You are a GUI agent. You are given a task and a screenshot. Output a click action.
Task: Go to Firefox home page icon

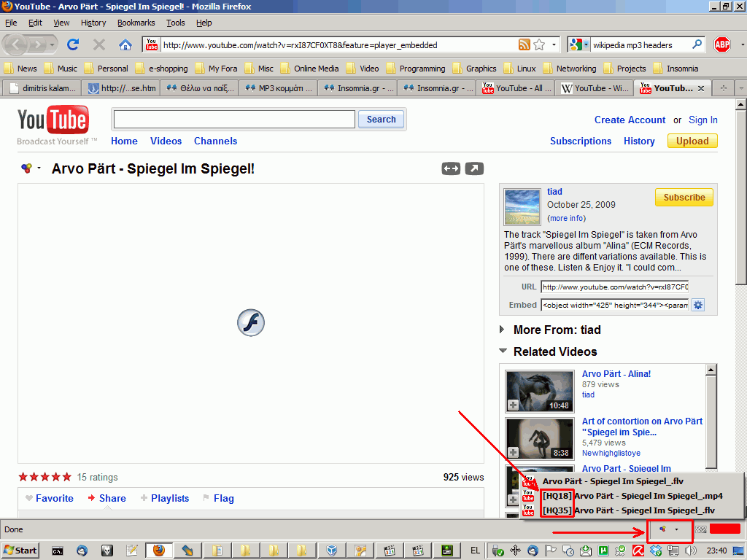click(125, 44)
